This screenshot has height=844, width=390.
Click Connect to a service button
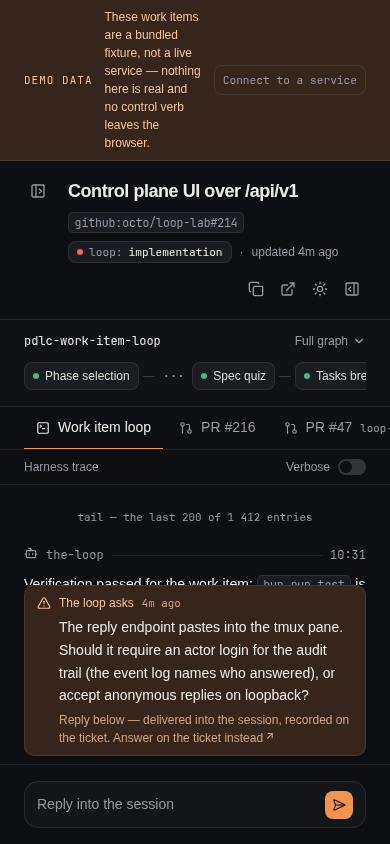click(290, 80)
